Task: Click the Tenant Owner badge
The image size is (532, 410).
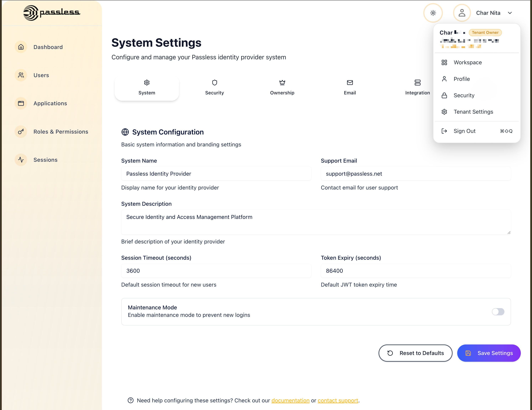Action: pyautogui.click(x=485, y=32)
